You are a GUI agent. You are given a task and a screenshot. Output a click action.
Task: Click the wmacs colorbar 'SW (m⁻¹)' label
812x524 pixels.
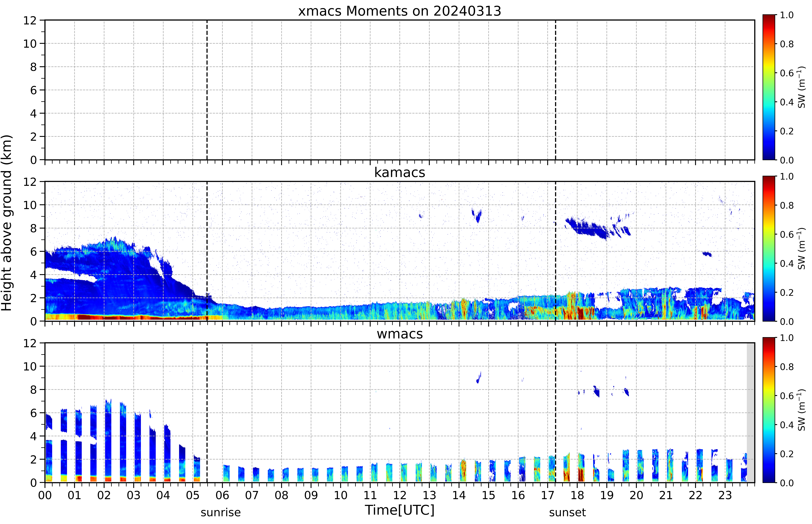tap(801, 410)
